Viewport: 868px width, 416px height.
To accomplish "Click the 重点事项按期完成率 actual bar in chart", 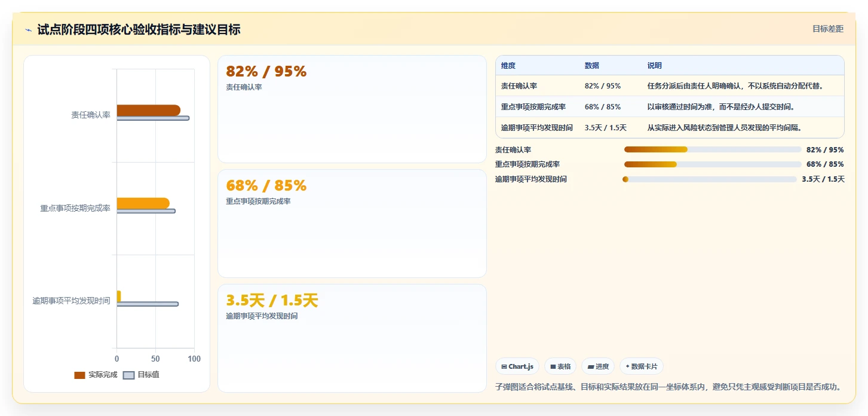I will 143,203.
